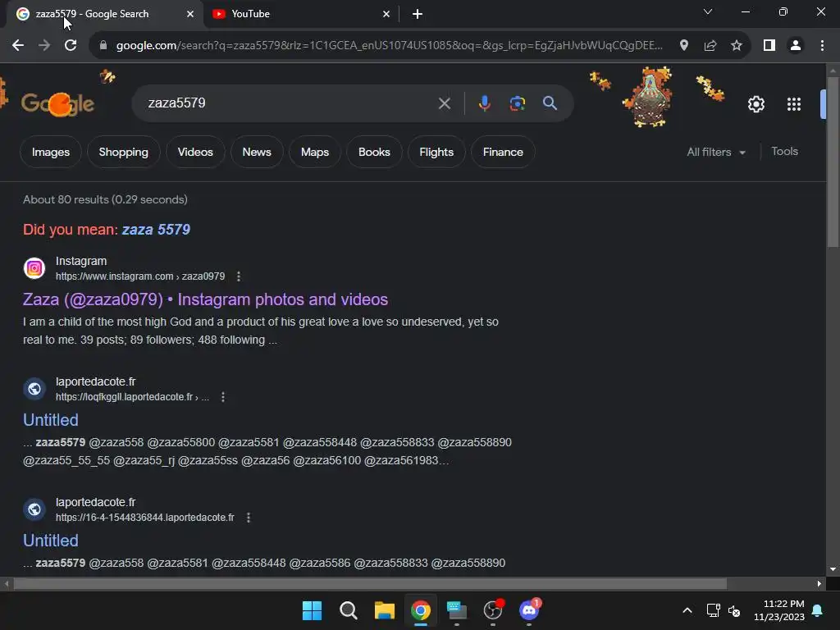Open the Chrome side panel icon
Viewport: 840px width, 630px height.
point(769,46)
